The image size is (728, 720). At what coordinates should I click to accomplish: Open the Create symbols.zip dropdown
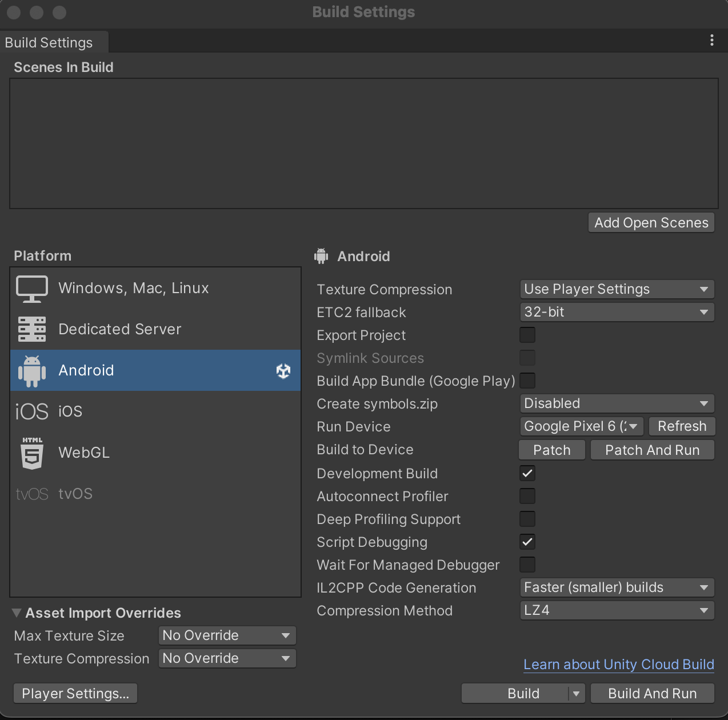click(617, 403)
